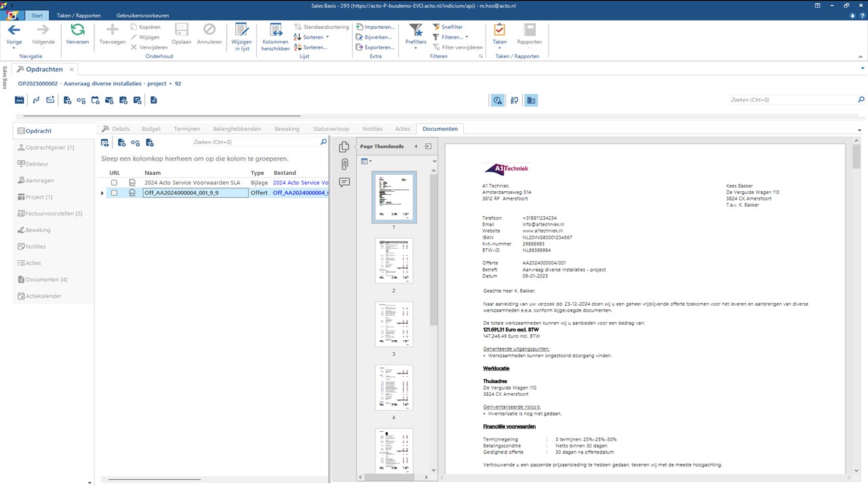Click the Wijzigen in lijst icon
Viewport: 868px width, 488px height.
(x=241, y=30)
